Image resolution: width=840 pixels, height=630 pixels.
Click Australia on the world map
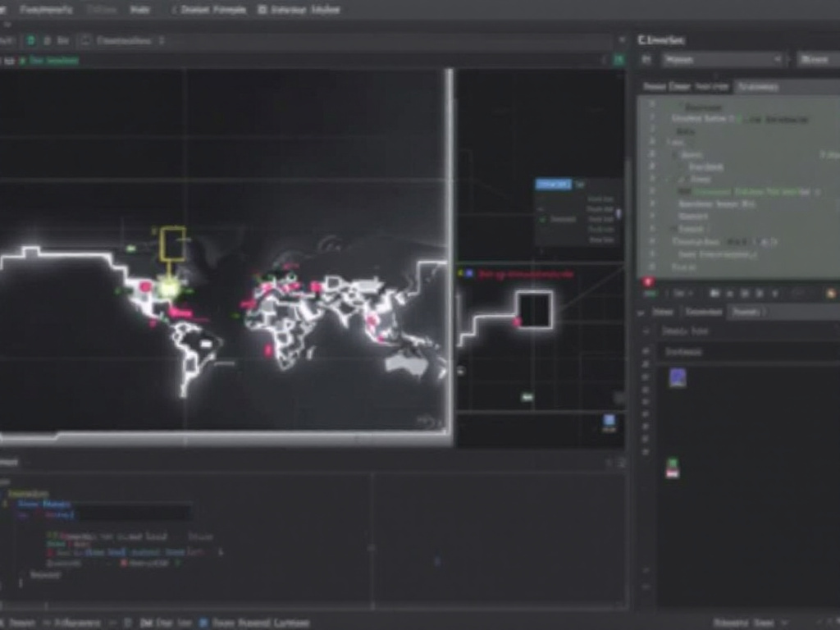click(x=407, y=365)
